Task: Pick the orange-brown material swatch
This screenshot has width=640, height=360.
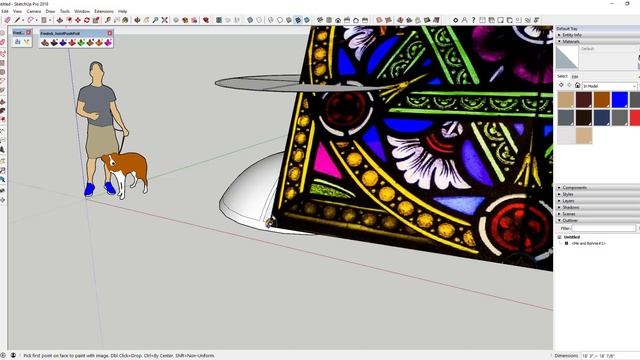Action: pos(602,100)
